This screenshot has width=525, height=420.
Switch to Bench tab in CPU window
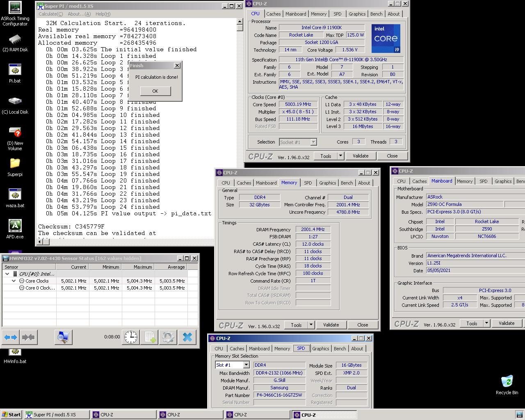tap(376, 14)
